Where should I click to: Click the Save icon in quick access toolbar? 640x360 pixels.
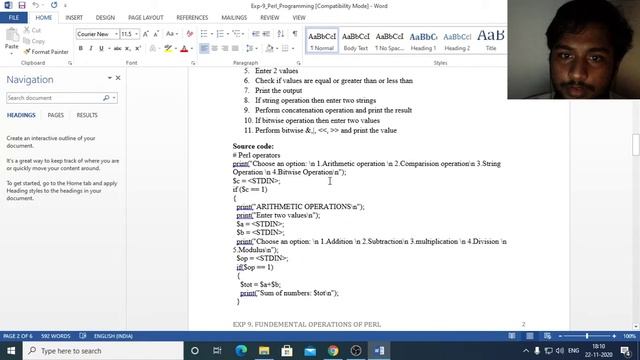22,5
